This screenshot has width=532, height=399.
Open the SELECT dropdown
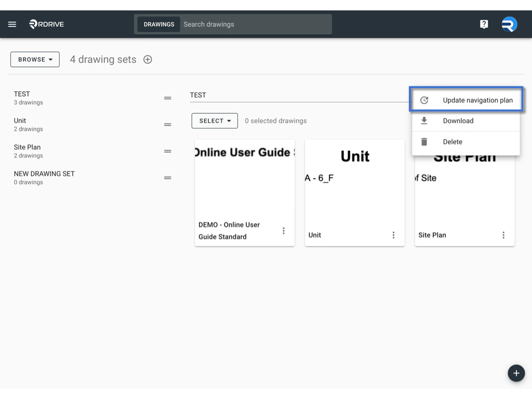click(214, 121)
